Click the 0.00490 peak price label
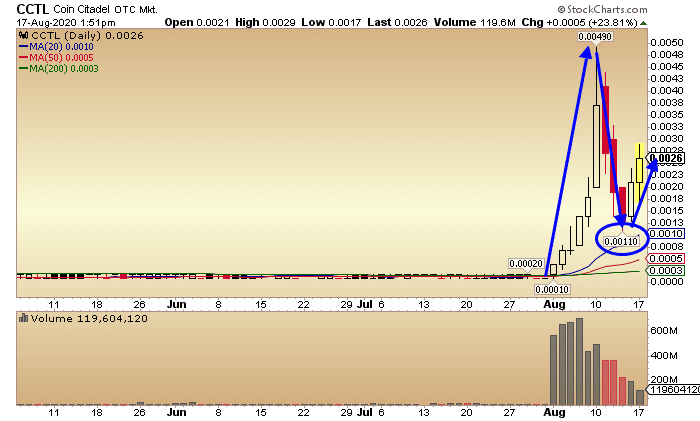Image resolution: width=700 pixels, height=421 pixels. pos(595,37)
